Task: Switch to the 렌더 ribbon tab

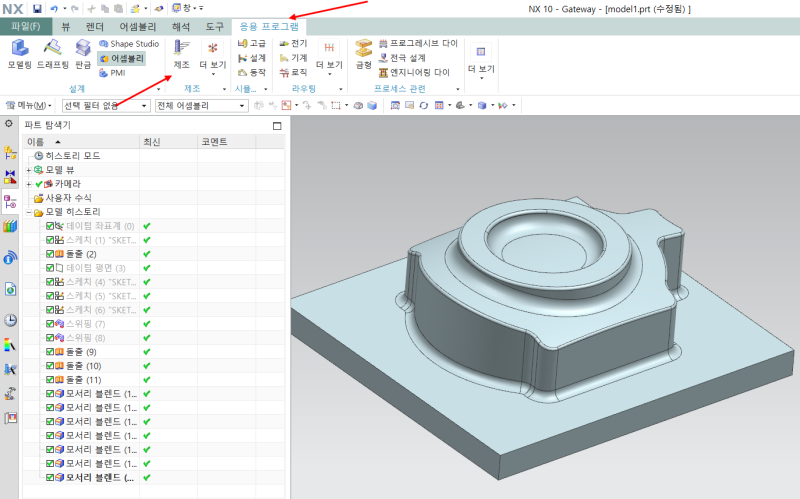Action: pos(93,26)
